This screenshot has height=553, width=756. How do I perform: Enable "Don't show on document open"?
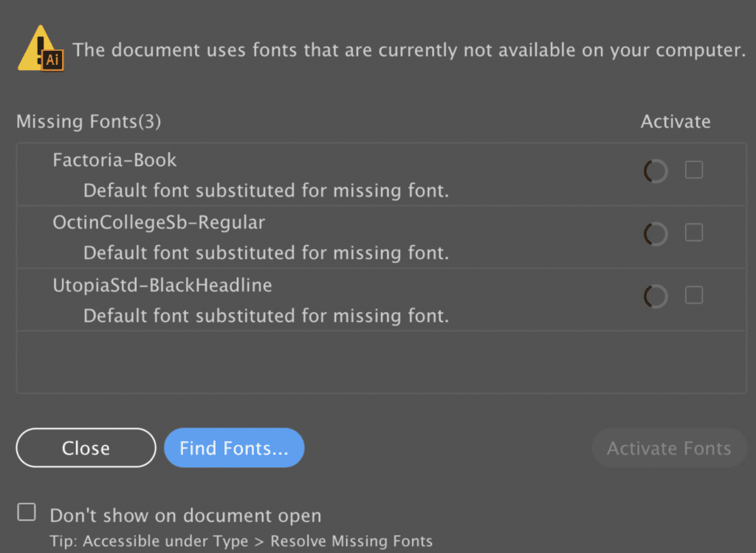click(26, 511)
